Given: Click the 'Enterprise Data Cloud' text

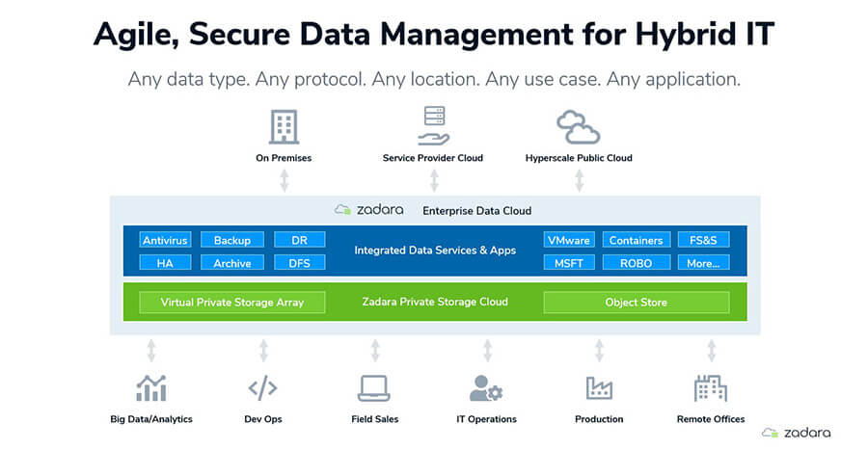Looking at the screenshot, I should coord(477,211).
